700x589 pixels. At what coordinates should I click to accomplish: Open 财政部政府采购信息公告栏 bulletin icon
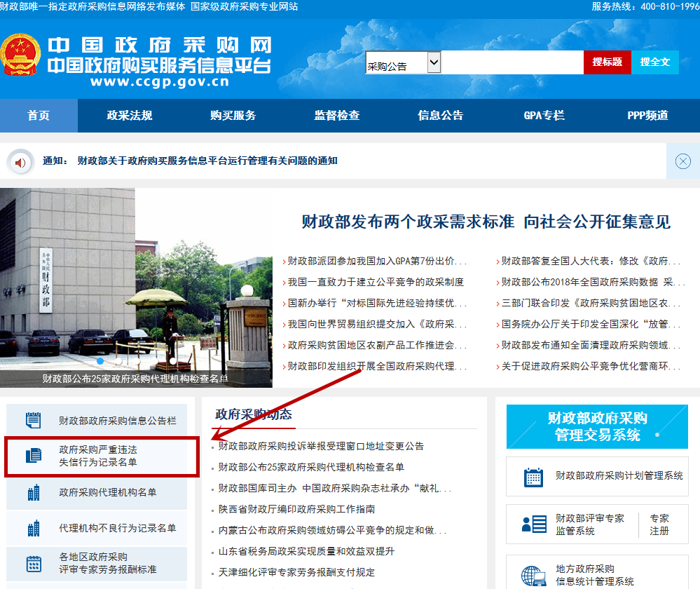pos(33,421)
